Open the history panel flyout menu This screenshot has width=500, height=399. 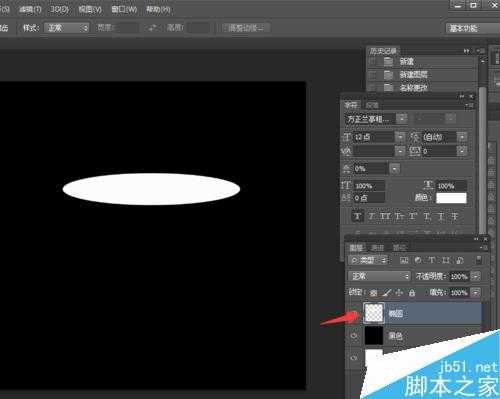coord(480,51)
